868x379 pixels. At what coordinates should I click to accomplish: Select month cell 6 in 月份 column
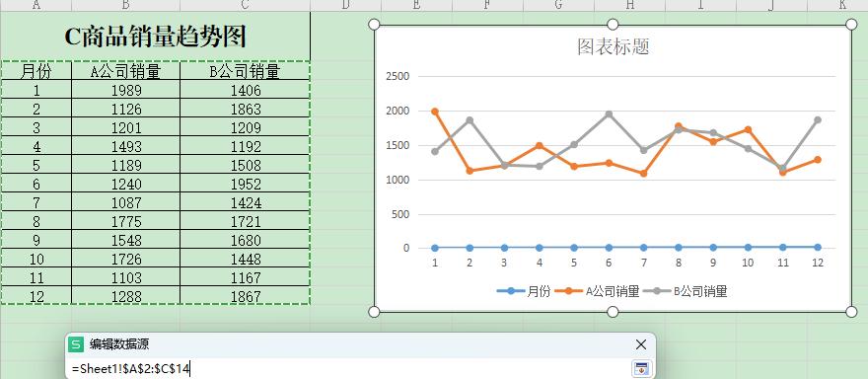[x=36, y=184]
